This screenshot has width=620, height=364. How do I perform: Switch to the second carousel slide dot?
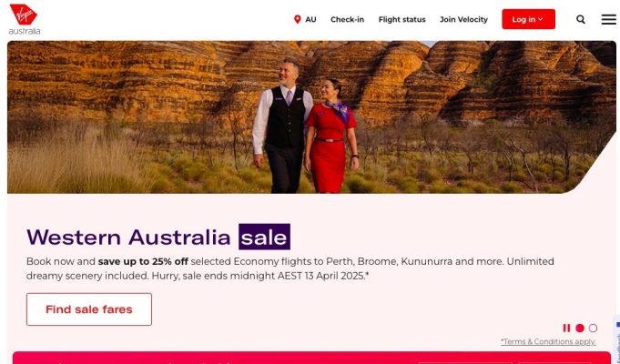click(x=593, y=328)
